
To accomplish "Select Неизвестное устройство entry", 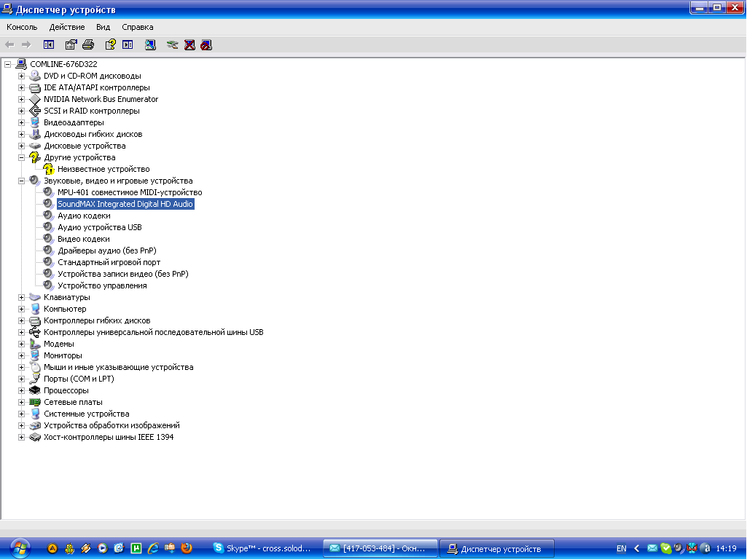I will [103, 169].
